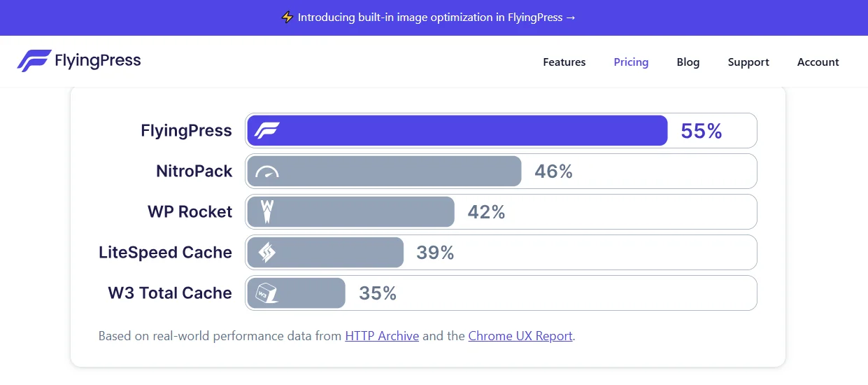868x385 pixels.
Task: Click the white FlyingPress icon inside purple bar
Action: click(266, 131)
